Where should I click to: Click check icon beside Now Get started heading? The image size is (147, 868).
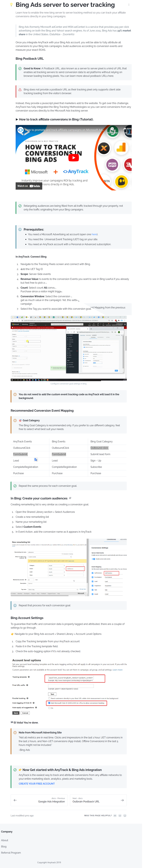pyautogui.click(x=15, y=770)
